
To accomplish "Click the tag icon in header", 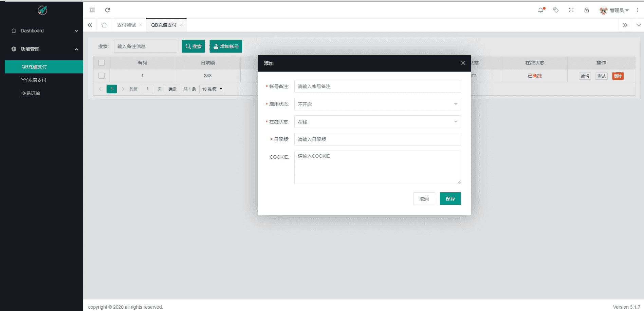I will (x=556, y=10).
